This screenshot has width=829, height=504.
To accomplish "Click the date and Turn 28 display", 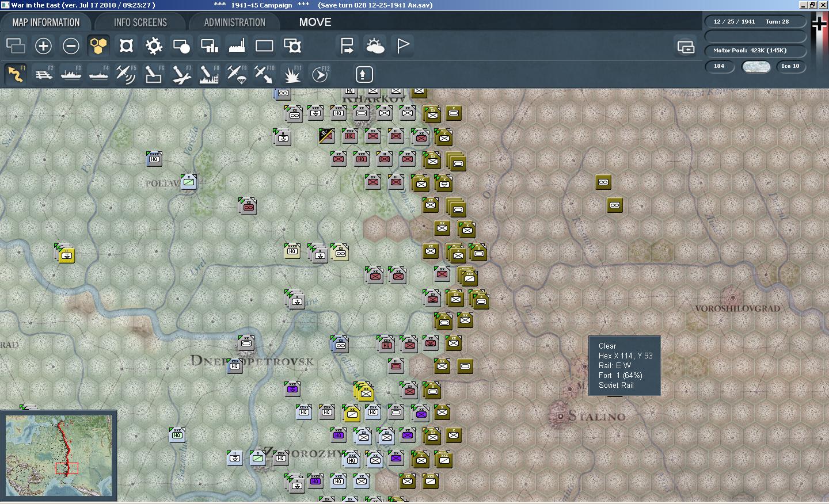I will tap(755, 22).
